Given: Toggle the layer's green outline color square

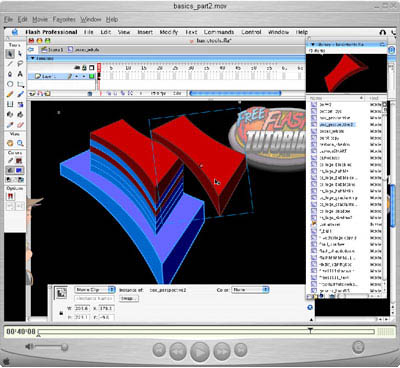Looking at the screenshot, I should [91, 76].
